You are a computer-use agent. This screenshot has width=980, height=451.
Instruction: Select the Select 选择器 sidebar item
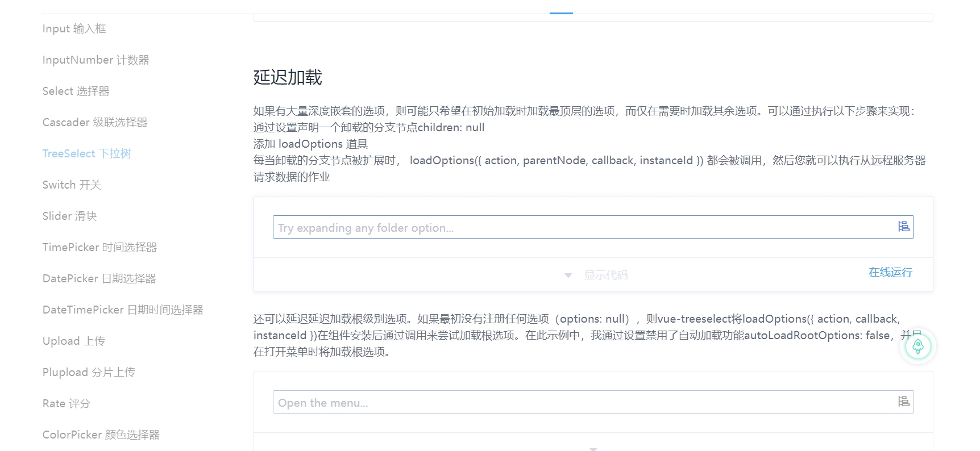click(76, 91)
